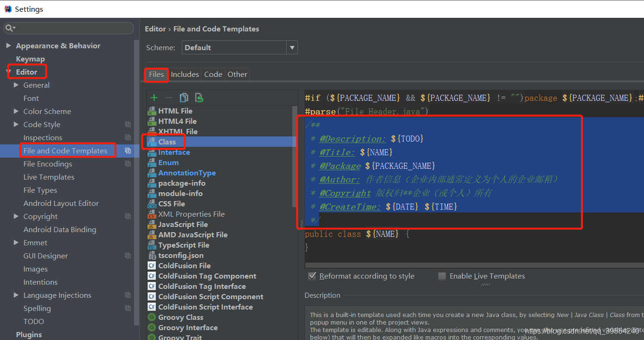
Task: Click Editor in the breadcrumb
Action: click(155, 29)
